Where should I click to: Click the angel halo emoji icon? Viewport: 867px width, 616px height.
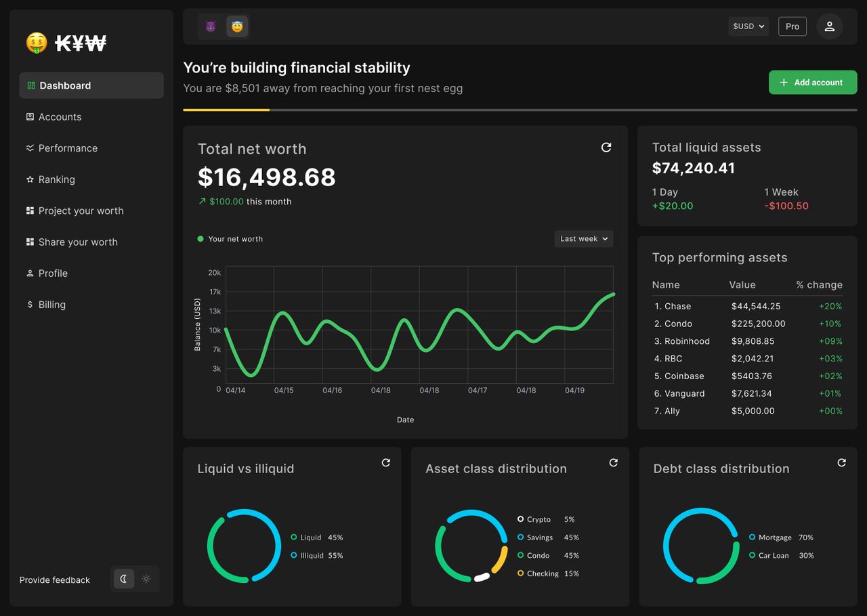237,26
